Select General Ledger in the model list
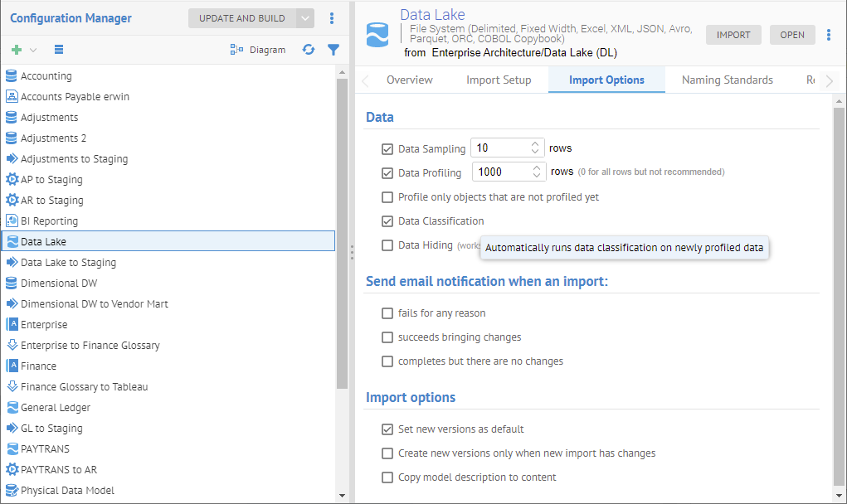The height and width of the screenshot is (504, 847). coord(56,408)
